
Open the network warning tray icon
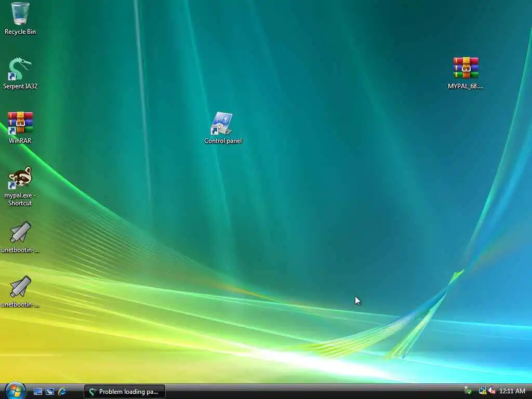point(482,391)
